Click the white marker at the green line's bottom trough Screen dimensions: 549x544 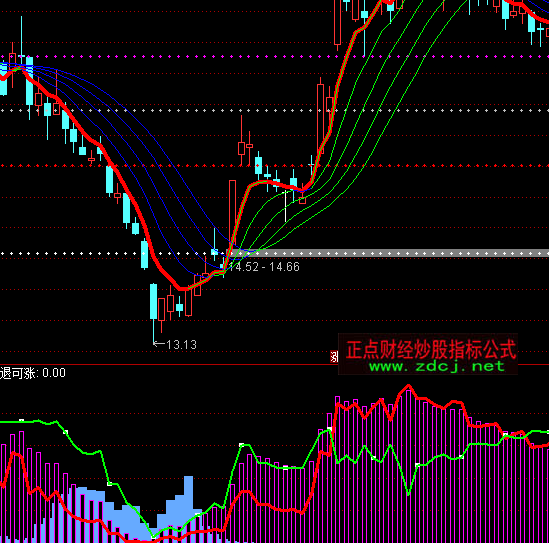point(153,537)
